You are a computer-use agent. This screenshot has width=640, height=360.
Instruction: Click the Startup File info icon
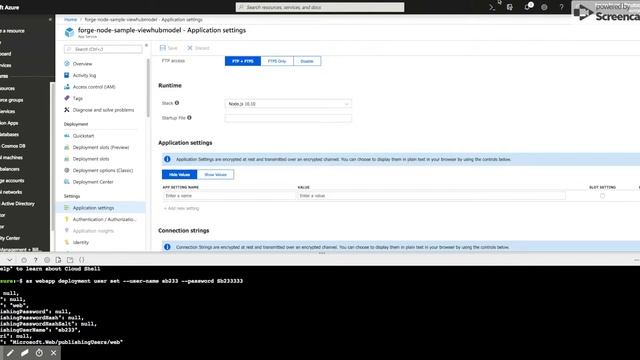pyautogui.click(x=189, y=118)
